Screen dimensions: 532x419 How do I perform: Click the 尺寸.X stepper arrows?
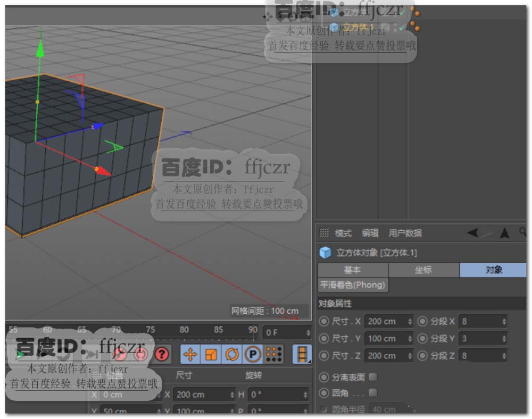tap(410, 321)
